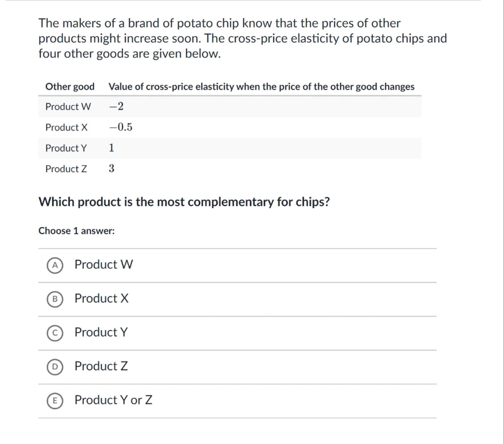The height and width of the screenshot is (444, 504).
Task: Click the 'Product Z' cell in the table
Action: 66,169
